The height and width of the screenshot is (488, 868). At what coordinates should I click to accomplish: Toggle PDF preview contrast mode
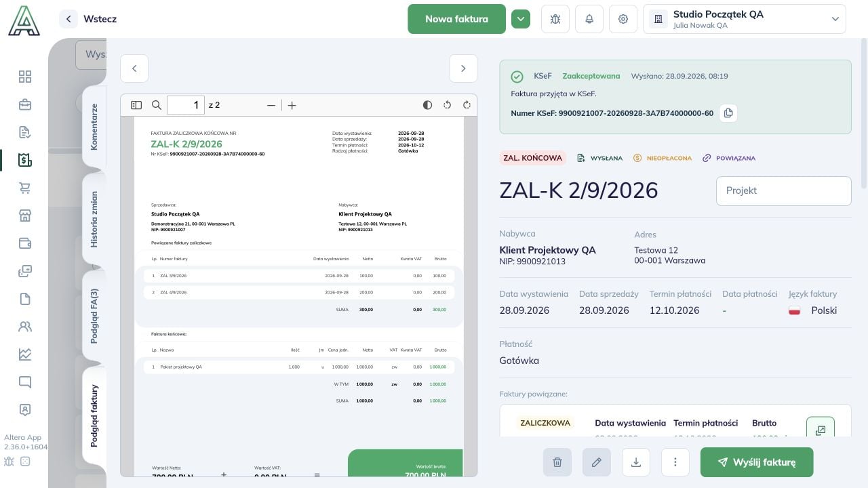pyautogui.click(x=427, y=105)
